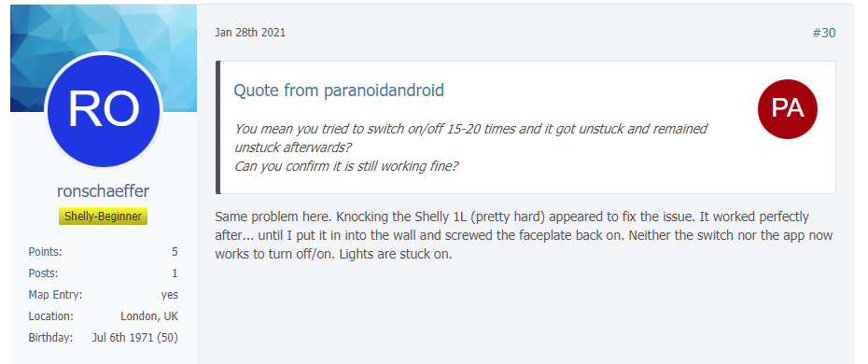Click the Jan 28th 2021 timestamp
This screenshot has height=364, width=868.
click(x=250, y=33)
